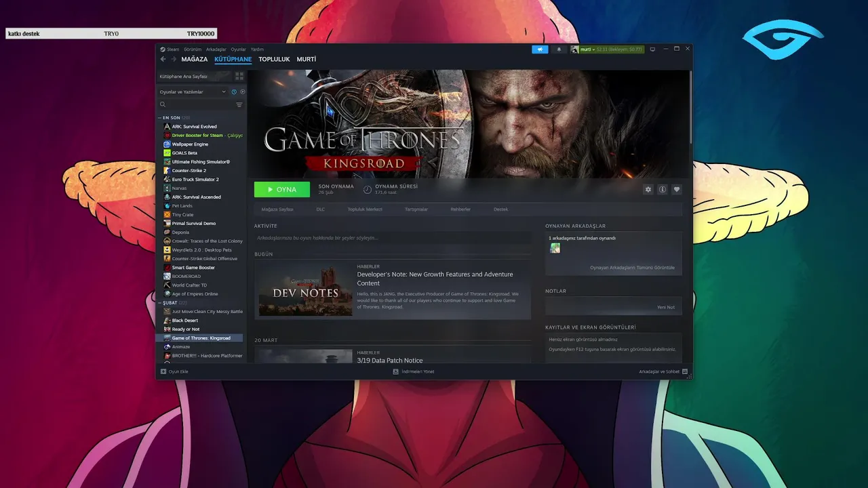Open the DLC tab
This screenshot has height=488, width=868.
[x=321, y=209]
